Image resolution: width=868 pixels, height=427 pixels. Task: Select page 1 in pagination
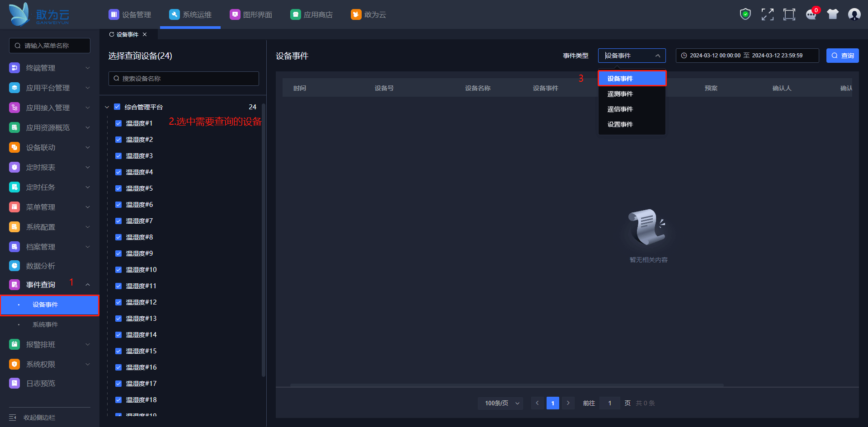tap(553, 403)
